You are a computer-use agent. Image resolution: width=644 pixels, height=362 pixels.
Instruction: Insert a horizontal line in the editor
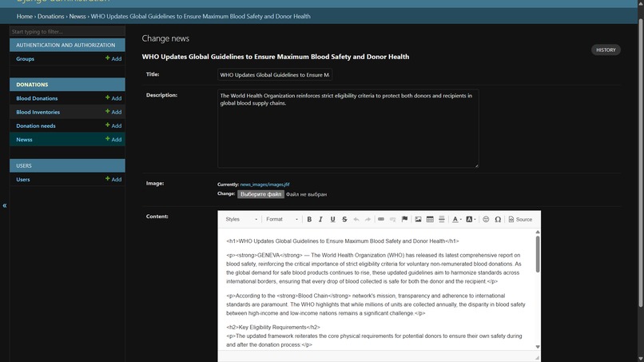442,220
